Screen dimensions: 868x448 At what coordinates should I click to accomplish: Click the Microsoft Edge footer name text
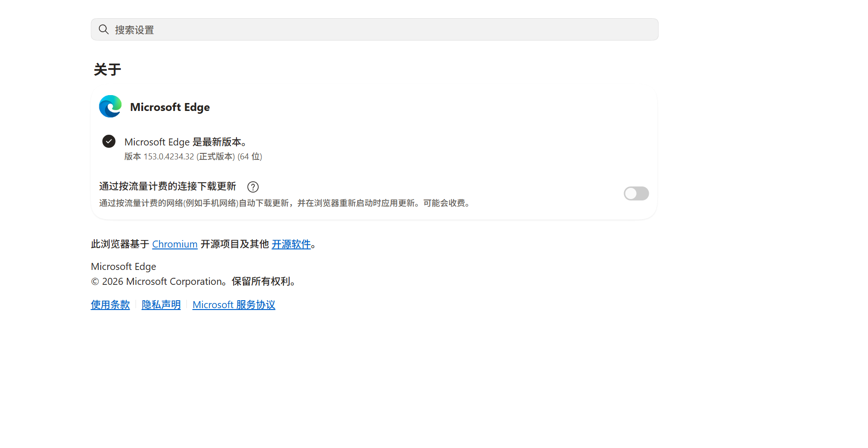tap(124, 267)
